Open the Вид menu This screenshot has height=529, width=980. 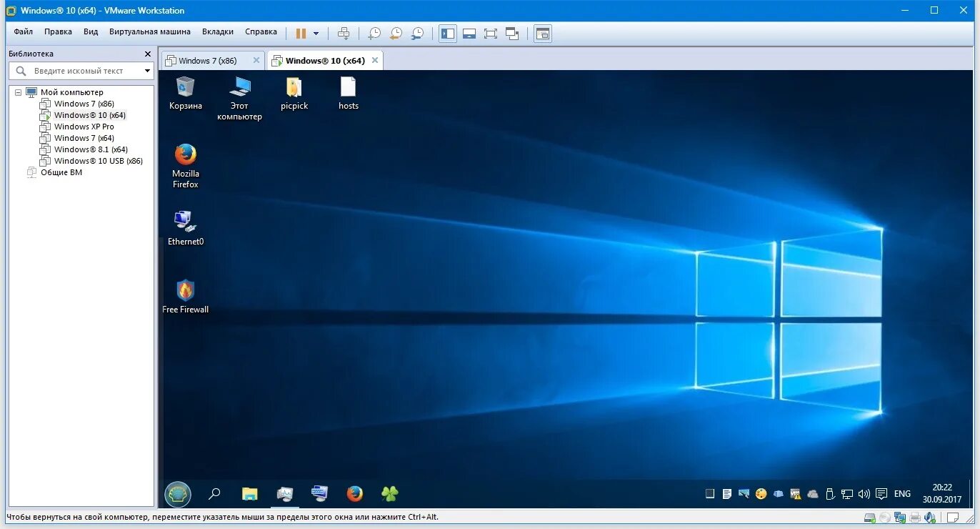coord(91,31)
